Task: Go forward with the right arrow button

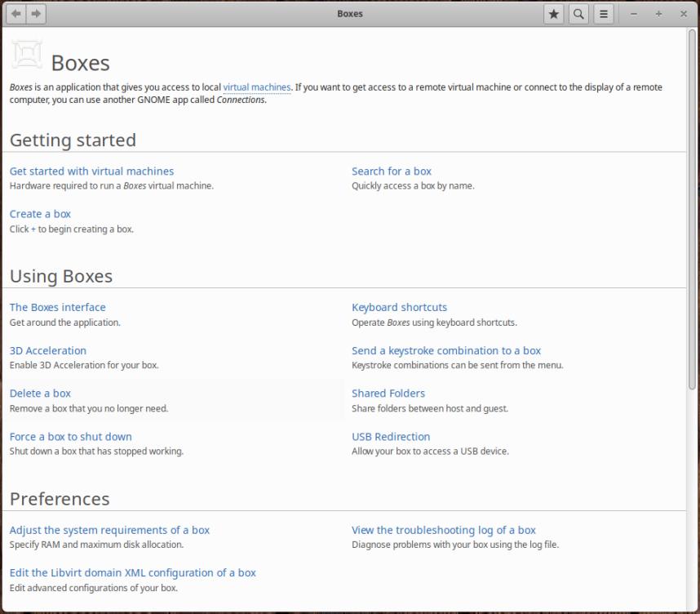Action: [x=36, y=14]
